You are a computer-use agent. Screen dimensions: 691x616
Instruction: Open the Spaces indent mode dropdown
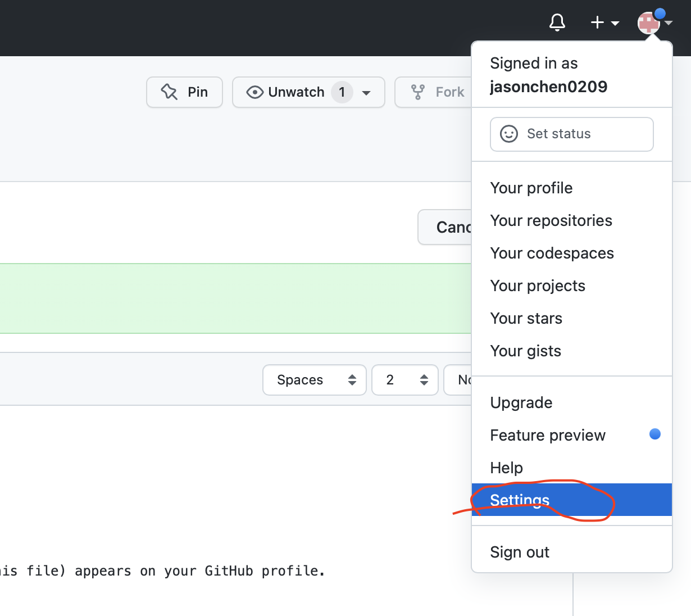(314, 380)
